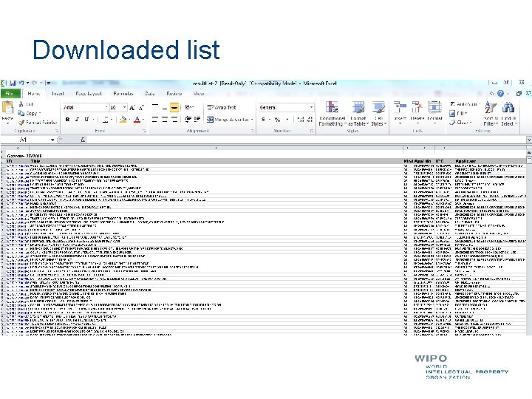Open Conditional Formatting menu

point(332,114)
